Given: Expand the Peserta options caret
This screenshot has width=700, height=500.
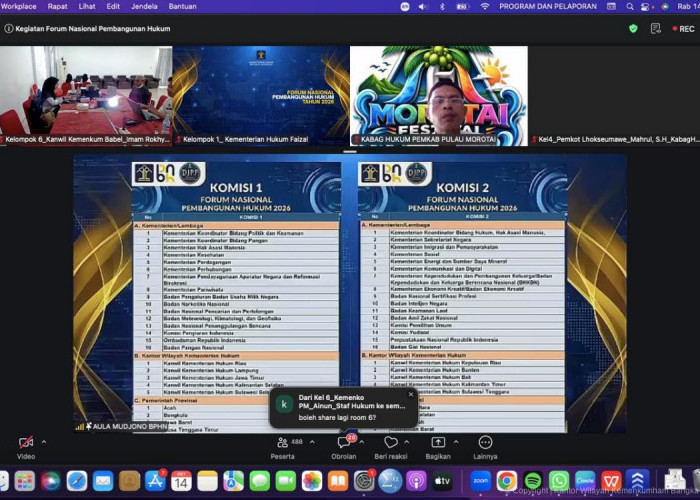Looking at the screenshot, I should [x=312, y=442].
